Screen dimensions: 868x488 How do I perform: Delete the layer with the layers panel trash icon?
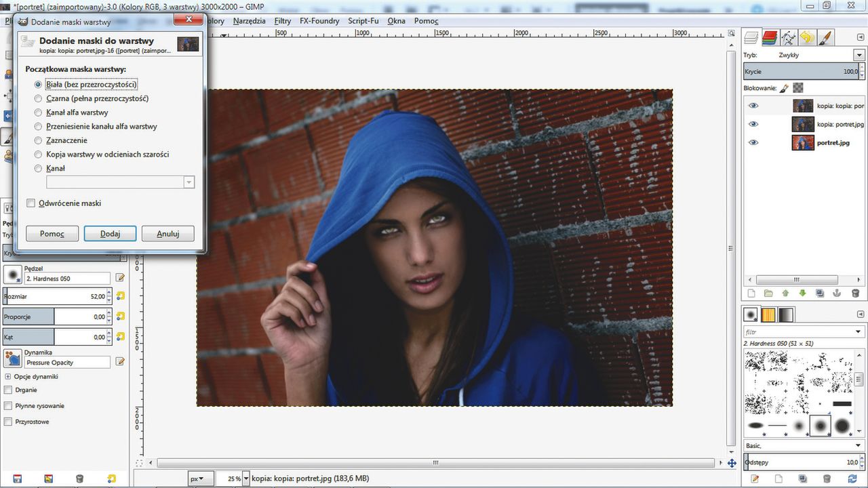[x=855, y=293]
